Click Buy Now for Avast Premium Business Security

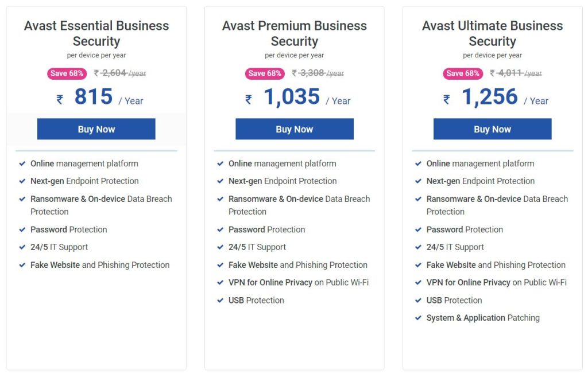(294, 129)
